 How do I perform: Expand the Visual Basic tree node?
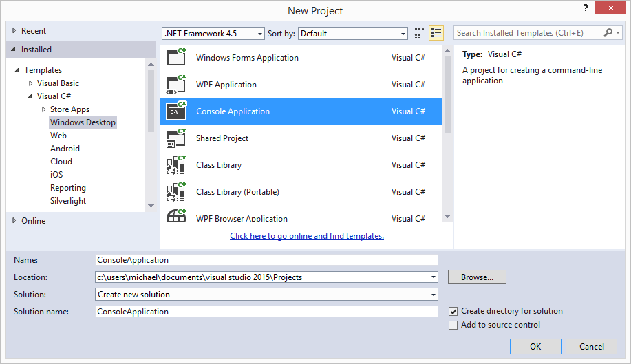[x=30, y=83]
